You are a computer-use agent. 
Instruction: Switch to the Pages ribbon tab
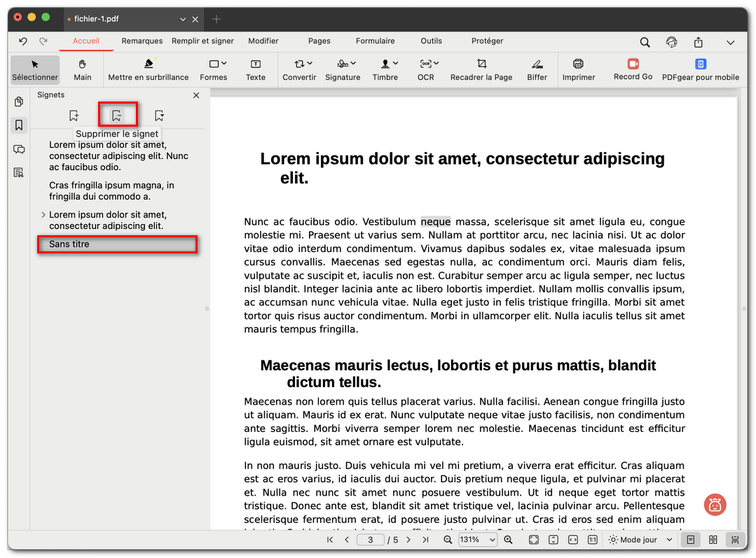pos(319,41)
